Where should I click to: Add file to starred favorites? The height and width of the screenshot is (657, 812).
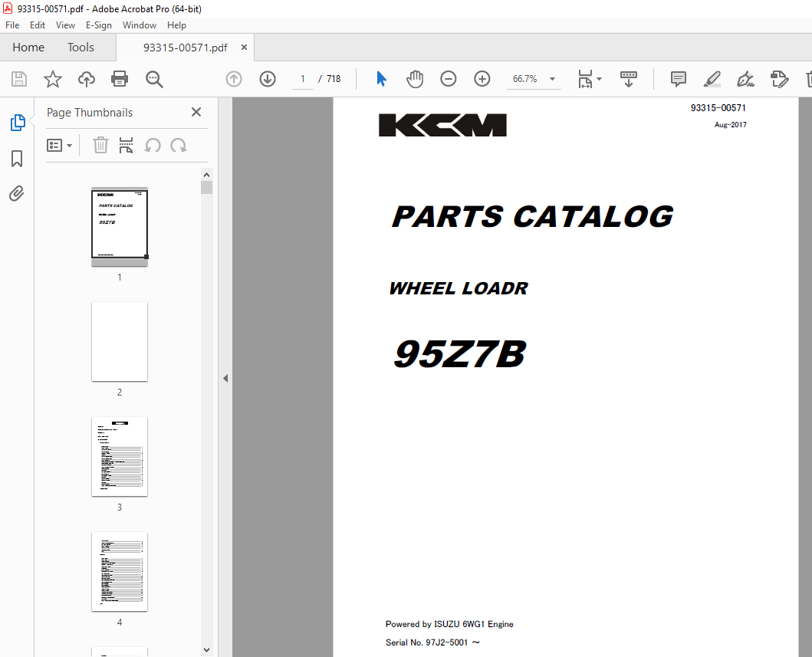point(52,79)
